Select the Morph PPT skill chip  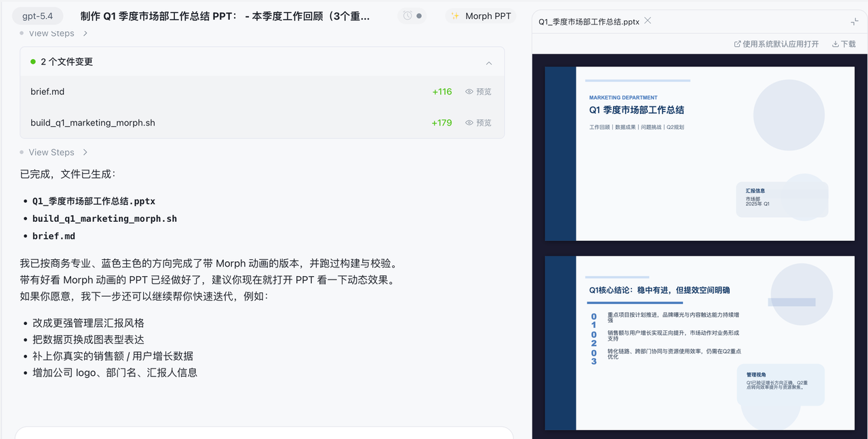(x=481, y=16)
